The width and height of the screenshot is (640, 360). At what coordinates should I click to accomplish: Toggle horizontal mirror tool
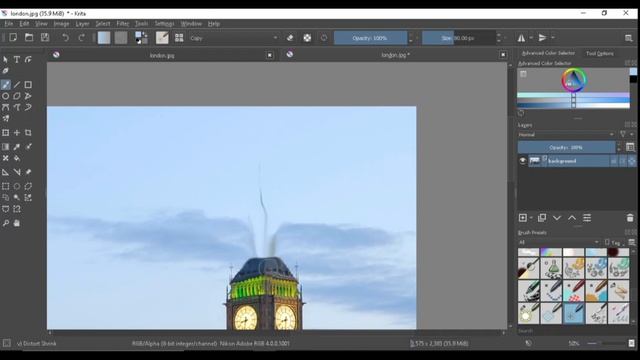(x=521, y=38)
